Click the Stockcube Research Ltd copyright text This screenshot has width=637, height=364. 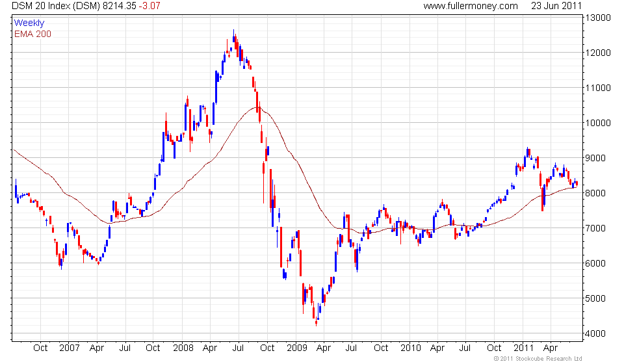[x=538, y=359]
